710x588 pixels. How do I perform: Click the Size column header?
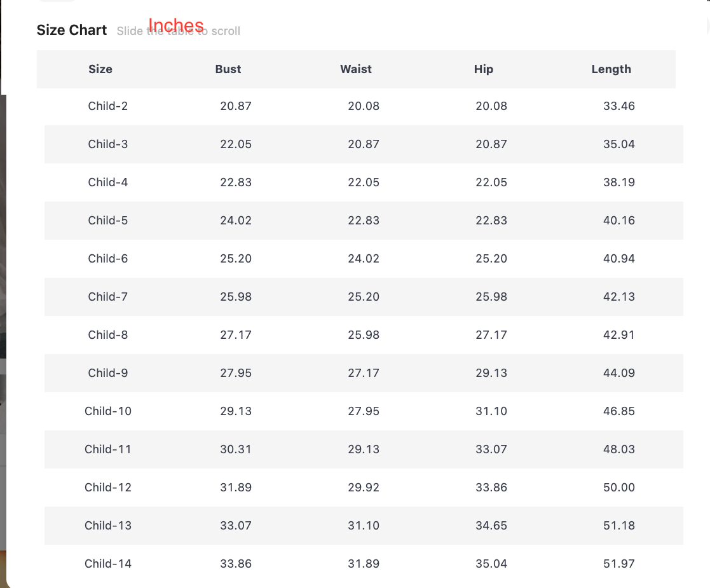click(x=100, y=69)
